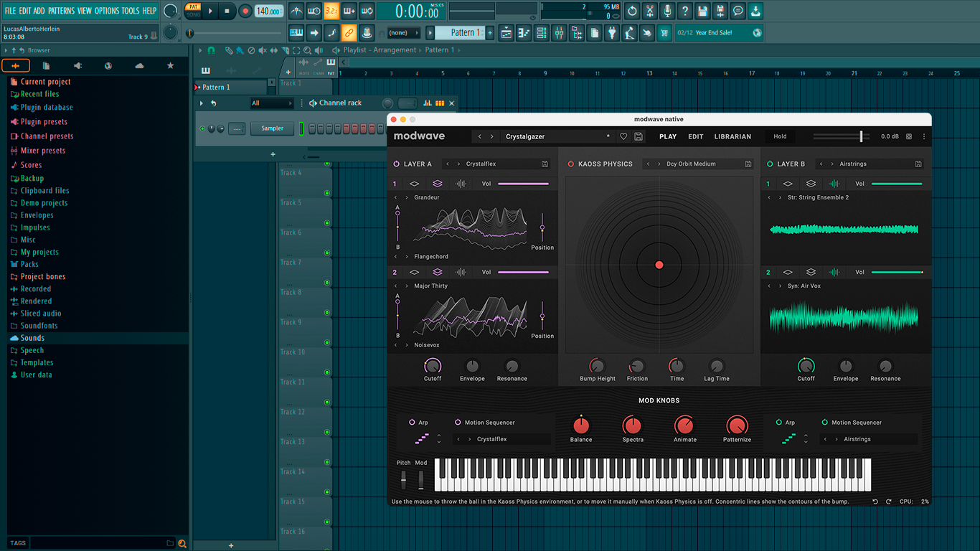Click the plugin picker plug icon
980x551 pixels.
pyautogui.click(x=611, y=33)
